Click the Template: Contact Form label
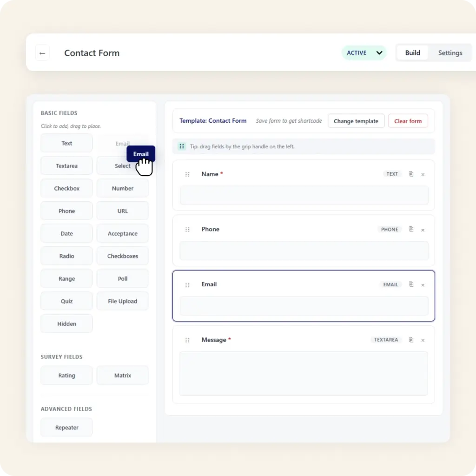 coord(213,121)
